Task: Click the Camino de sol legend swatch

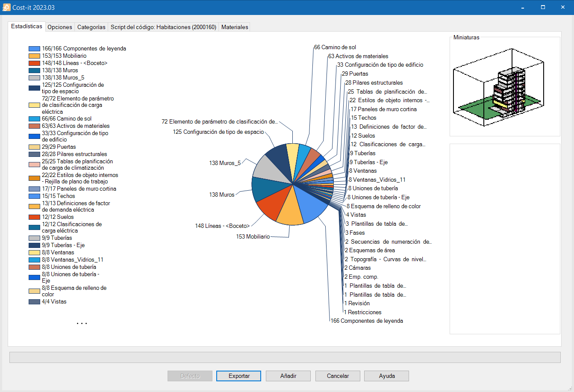Action: [35, 118]
